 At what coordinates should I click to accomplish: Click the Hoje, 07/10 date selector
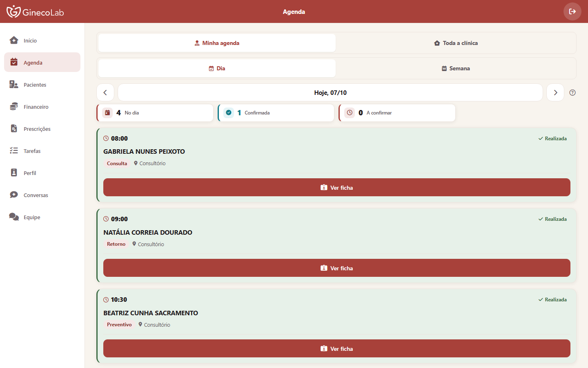click(330, 92)
